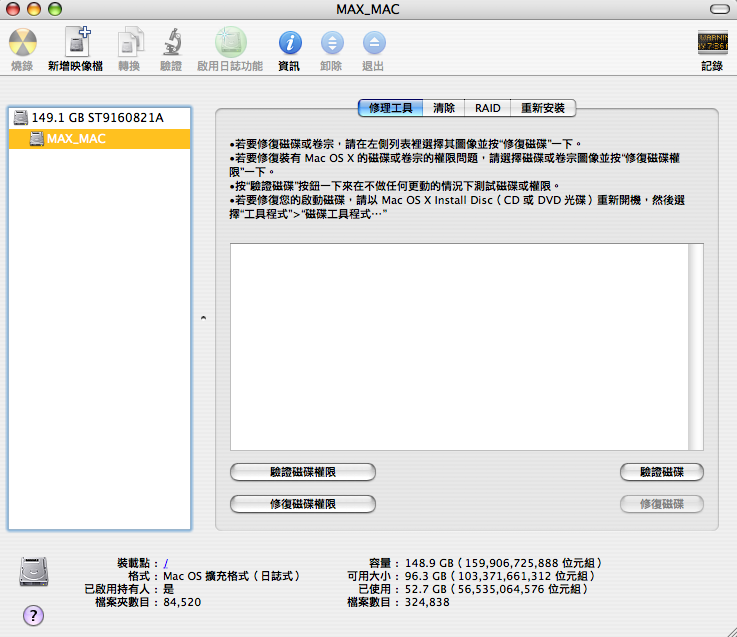Click the yellow minimize window button
737x637 pixels.
[34, 9]
